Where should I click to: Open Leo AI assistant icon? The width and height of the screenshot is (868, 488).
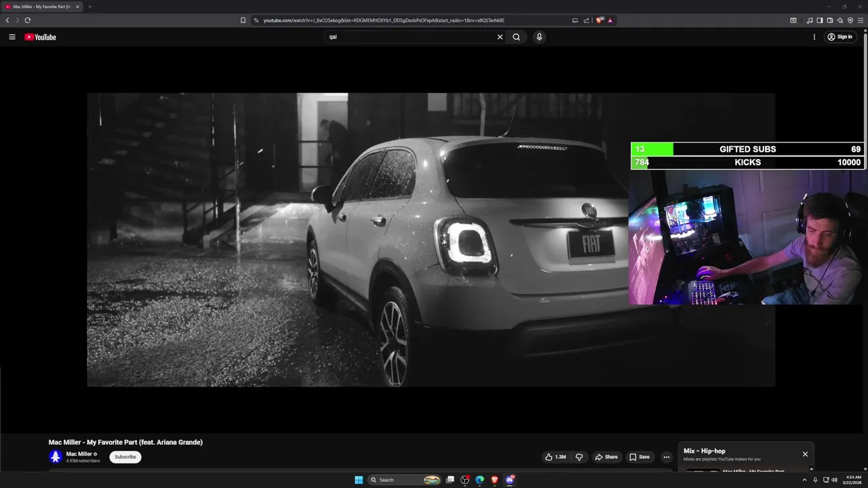coord(840,20)
